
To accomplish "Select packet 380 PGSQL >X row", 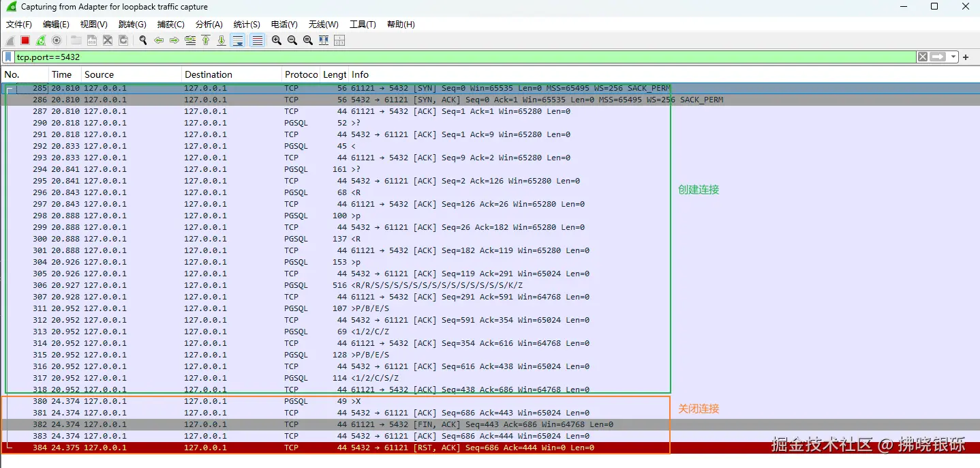I will [490, 401].
